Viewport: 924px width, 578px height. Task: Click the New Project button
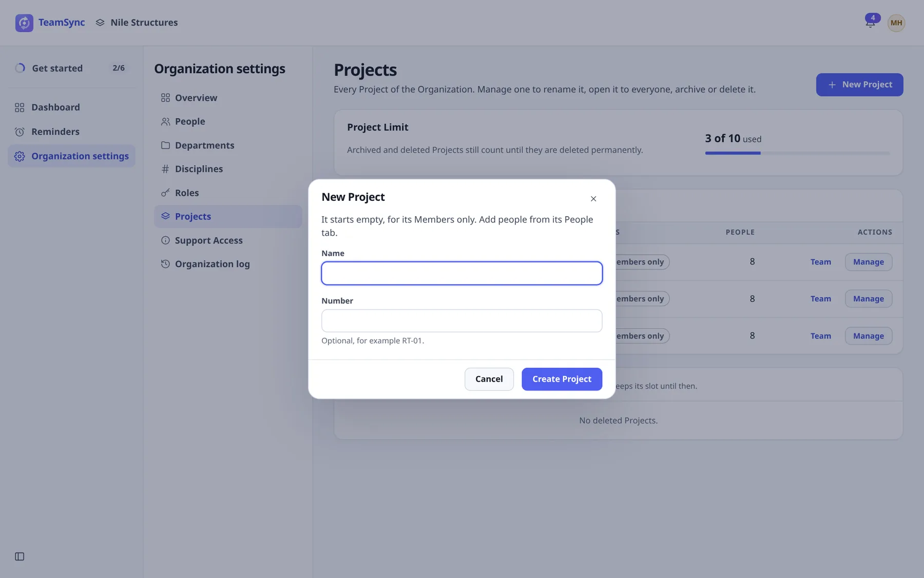859,85
